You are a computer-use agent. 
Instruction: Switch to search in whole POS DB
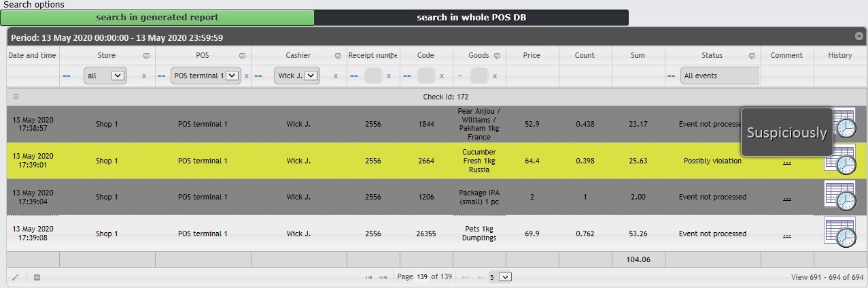(471, 18)
